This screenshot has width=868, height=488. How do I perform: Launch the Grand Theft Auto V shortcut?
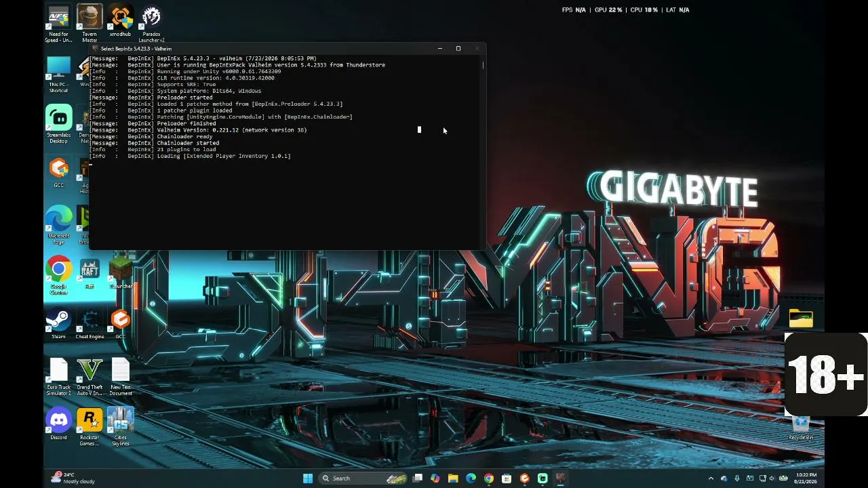click(90, 377)
